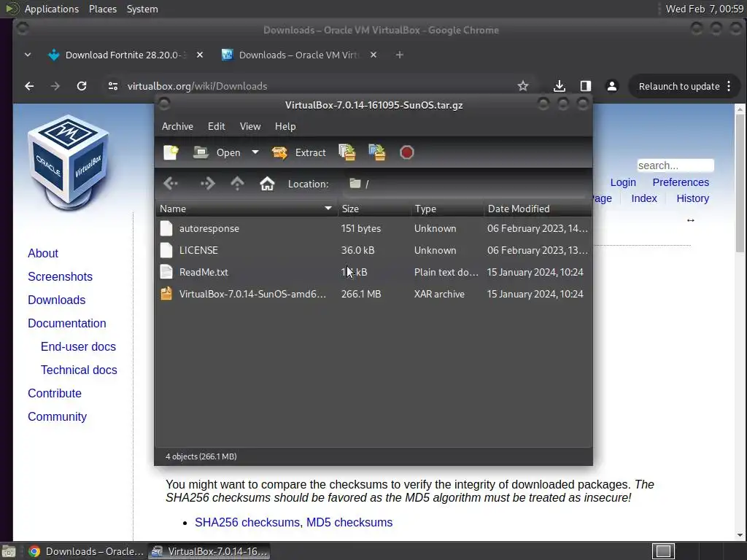Go up one level in archive

point(237,184)
